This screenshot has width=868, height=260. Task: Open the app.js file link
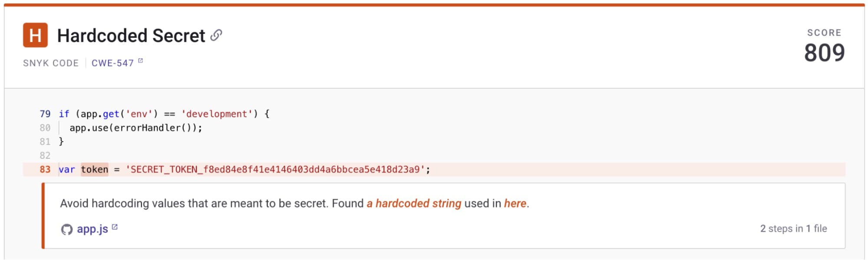[92, 229]
